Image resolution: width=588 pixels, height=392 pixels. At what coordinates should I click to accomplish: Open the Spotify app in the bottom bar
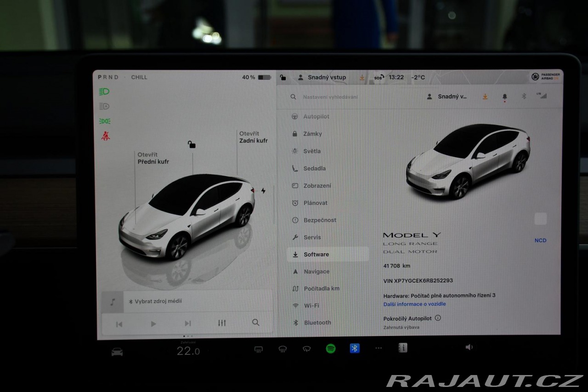click(330, 349)
